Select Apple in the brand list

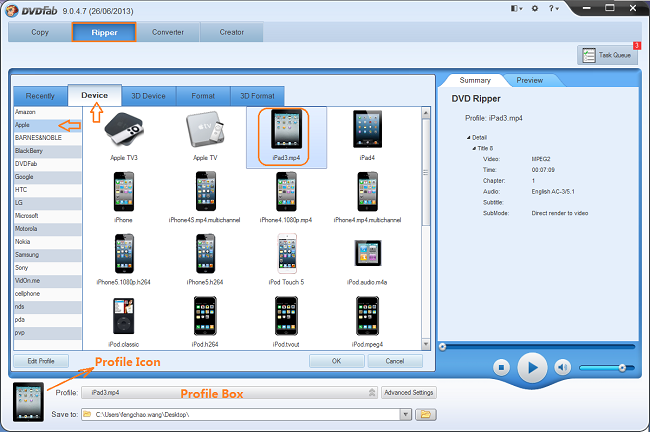click(x=48, y=125)
